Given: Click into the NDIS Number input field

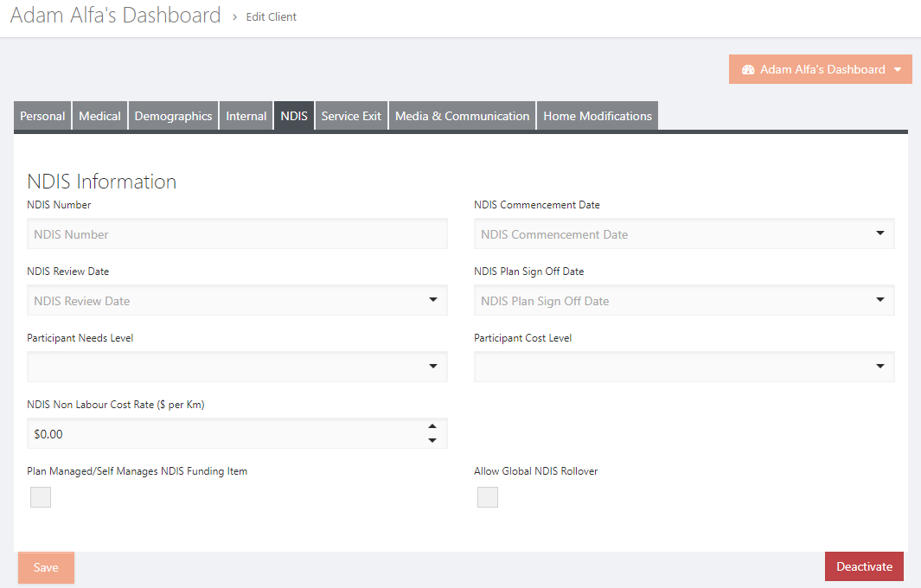Looking at the screenshot, I should click(x=237, y=233).
